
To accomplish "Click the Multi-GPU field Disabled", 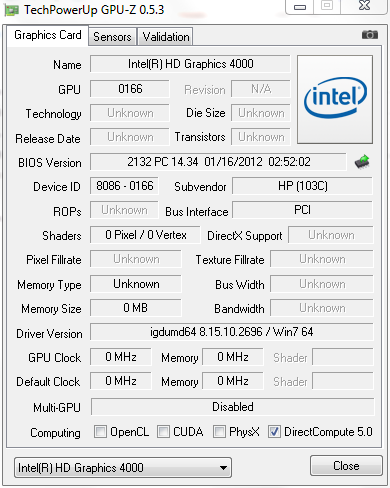I will tap(233, 407).
